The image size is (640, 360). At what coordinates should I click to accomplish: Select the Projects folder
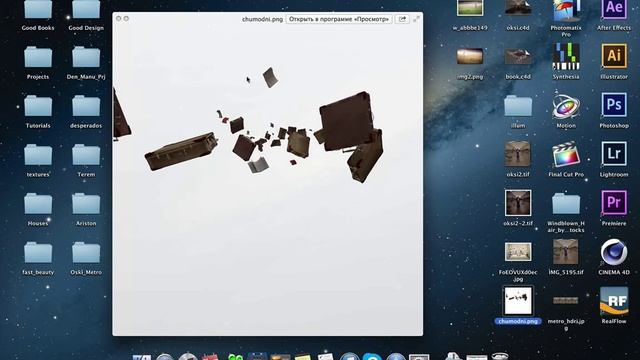(38, 57)
